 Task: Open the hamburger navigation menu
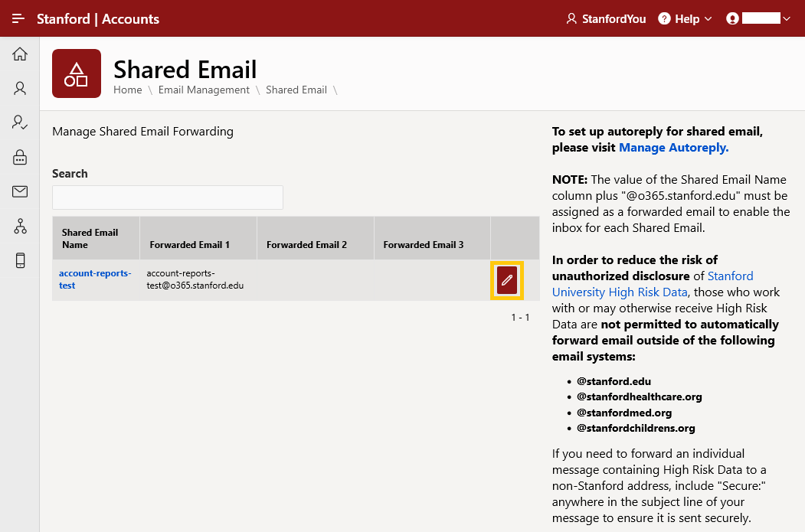[18, 18]
